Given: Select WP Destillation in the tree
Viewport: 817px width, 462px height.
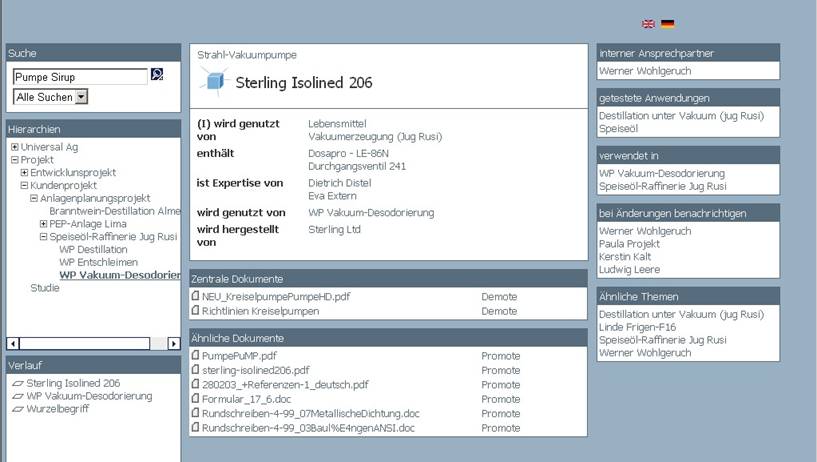Looking at the screenshot, I should click(93, 249).
